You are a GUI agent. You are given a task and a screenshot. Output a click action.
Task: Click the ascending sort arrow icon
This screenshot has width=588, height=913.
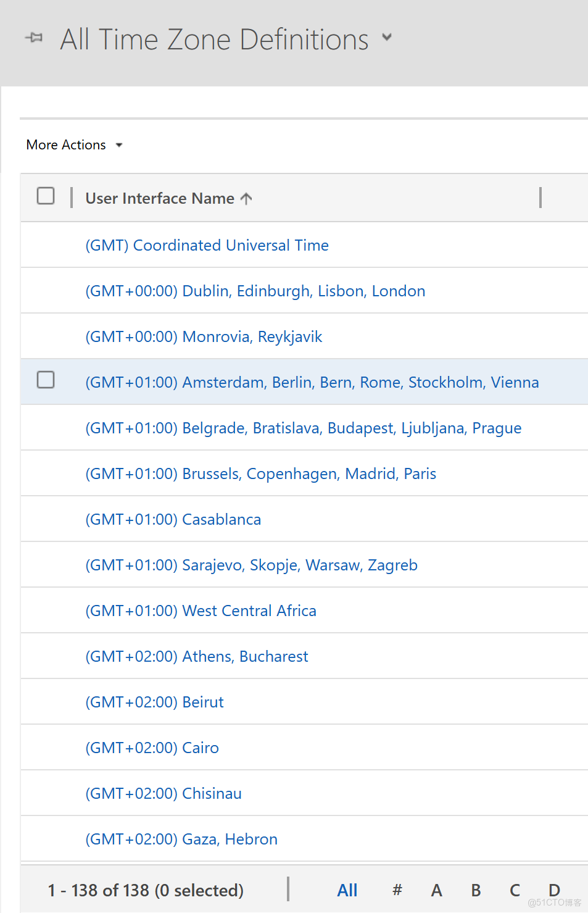tap(246, 198)
